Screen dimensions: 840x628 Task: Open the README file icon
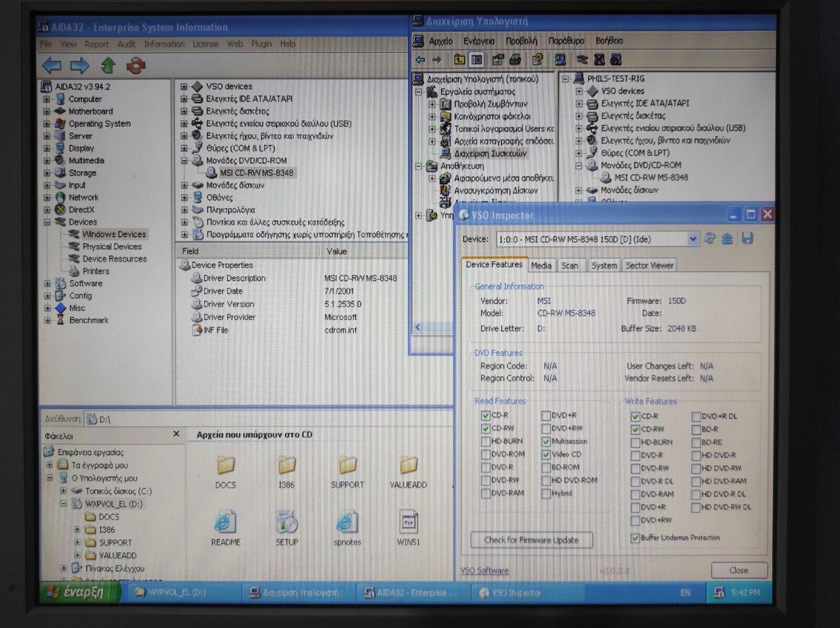tap(226, 522)
